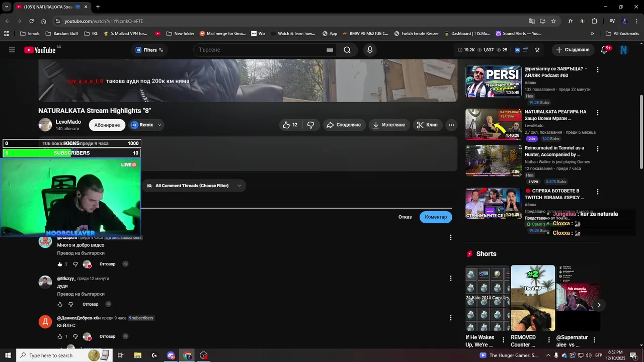
Task: Show hidden system tray icons
Action: (548, 355)
